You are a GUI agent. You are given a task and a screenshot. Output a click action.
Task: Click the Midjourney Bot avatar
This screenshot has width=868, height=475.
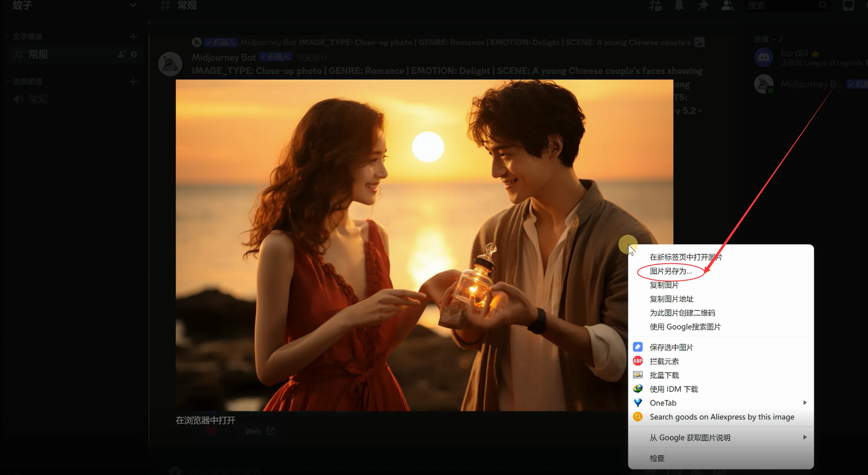pos(170,64)
